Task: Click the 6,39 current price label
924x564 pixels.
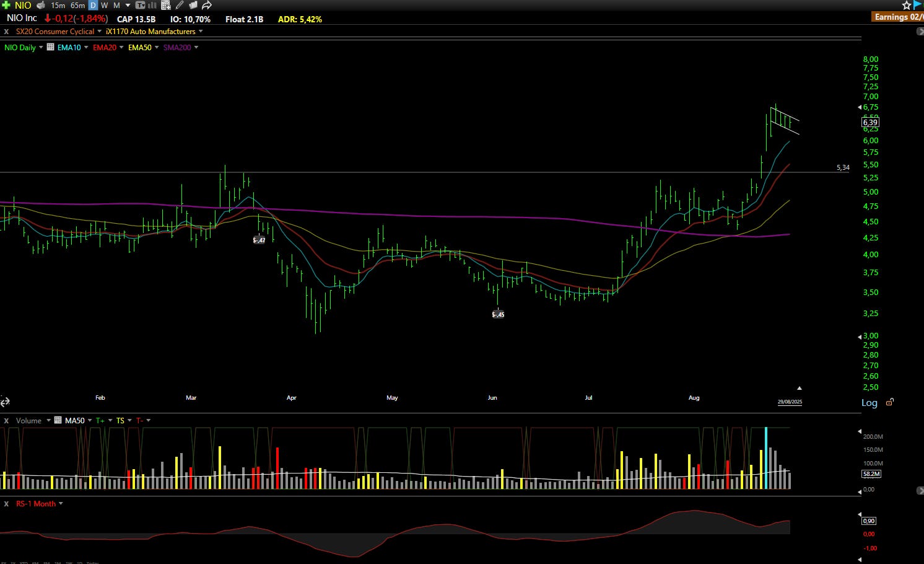Action: click(870, 123)
